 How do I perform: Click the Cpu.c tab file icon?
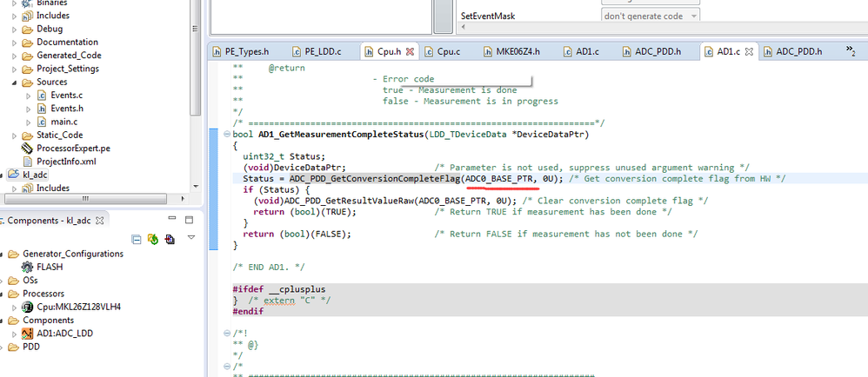[x=429, y=51]
